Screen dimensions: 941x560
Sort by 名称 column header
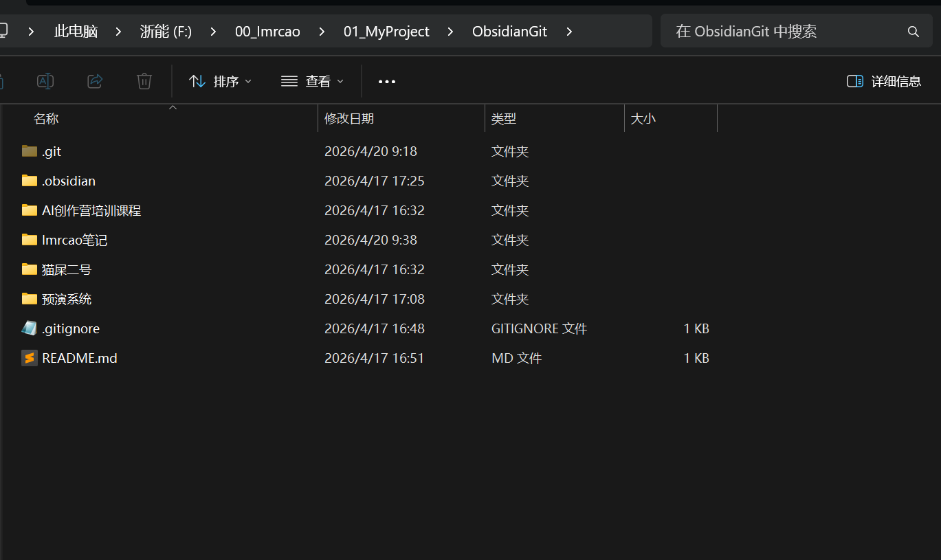point(46,118)
